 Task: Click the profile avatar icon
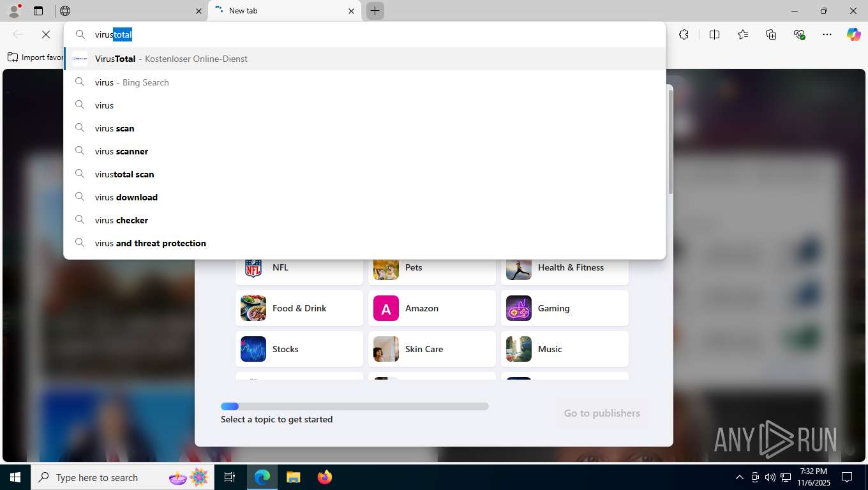13,11
